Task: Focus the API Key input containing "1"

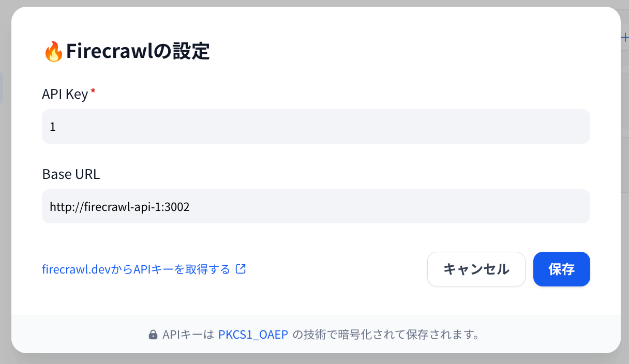Action: click(x=316, y=126)
